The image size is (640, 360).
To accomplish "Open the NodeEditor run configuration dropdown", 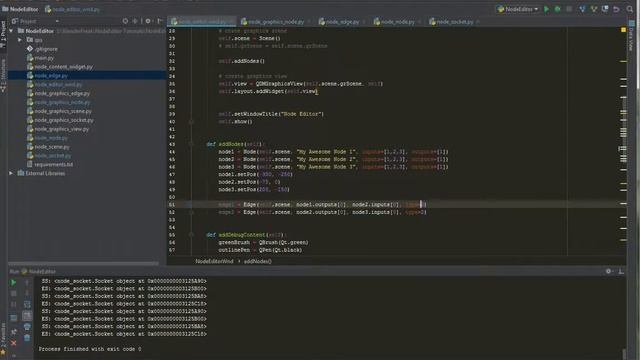I will (518, 9).
